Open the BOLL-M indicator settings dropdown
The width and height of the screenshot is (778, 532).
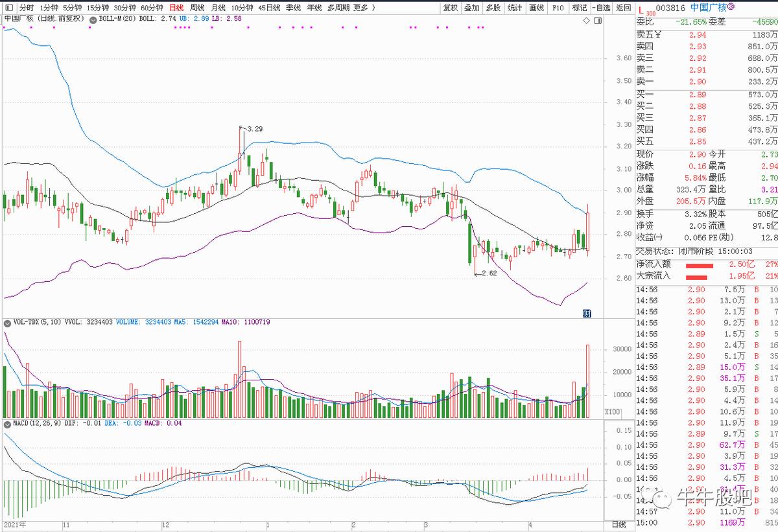tap(93, 19)
